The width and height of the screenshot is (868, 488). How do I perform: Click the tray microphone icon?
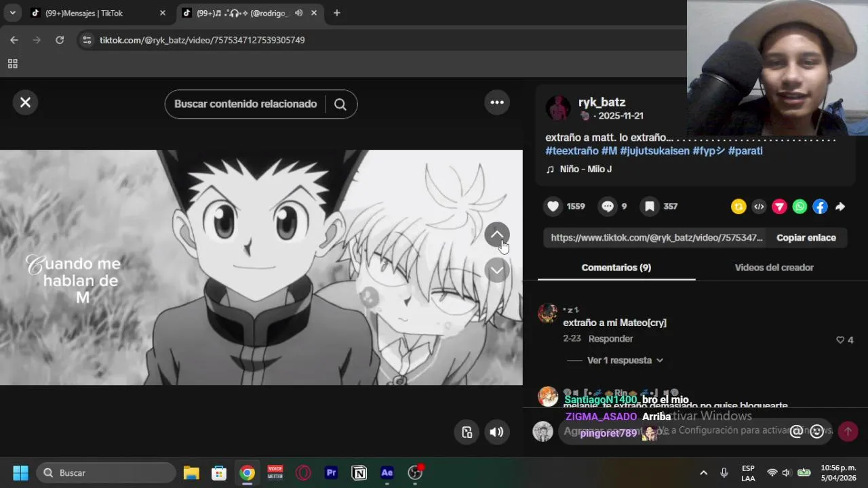[x=724, y=473]
